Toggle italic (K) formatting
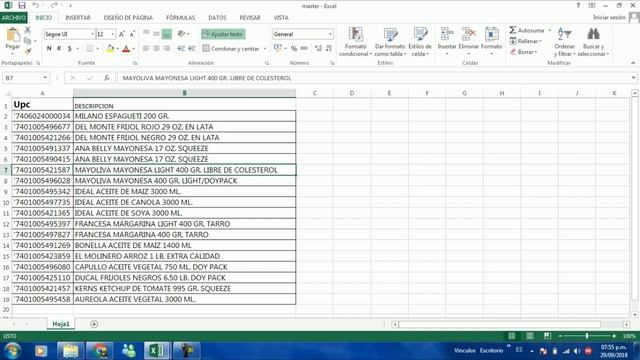Image resolution: width=640 pixels, height=360 pixels. (59, 49)
